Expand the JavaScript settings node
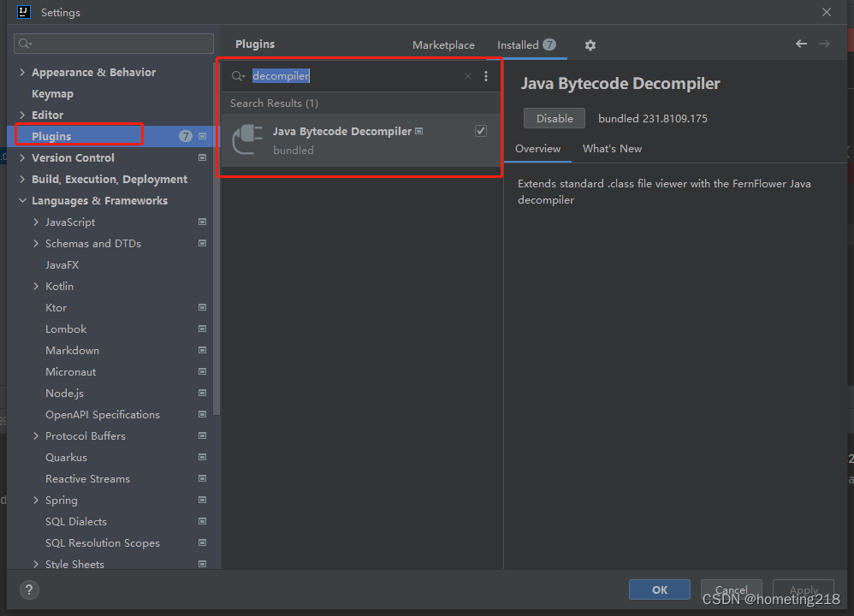 pyautogui.click(x=36, y=222)
